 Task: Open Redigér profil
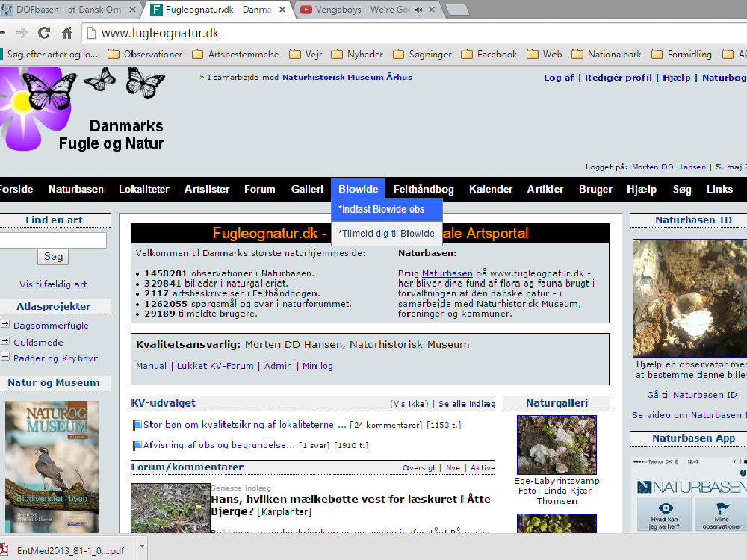click(x=619, y=78)
